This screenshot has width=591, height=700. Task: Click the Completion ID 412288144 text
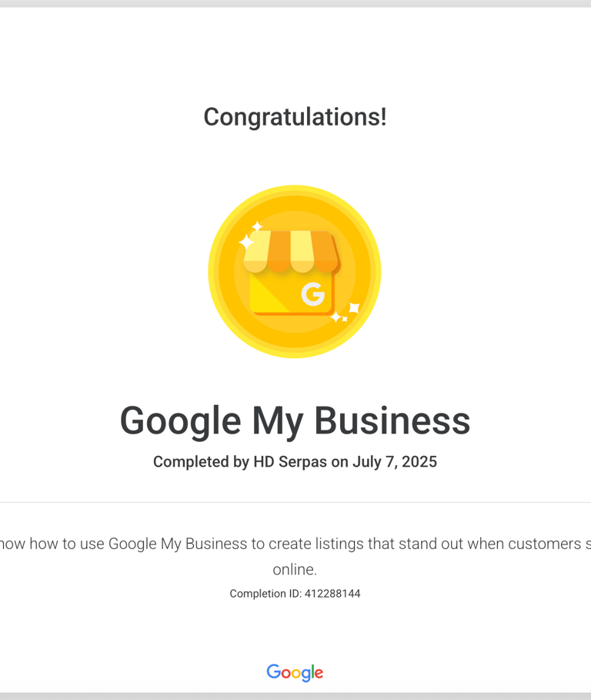[x=295, y=594]
